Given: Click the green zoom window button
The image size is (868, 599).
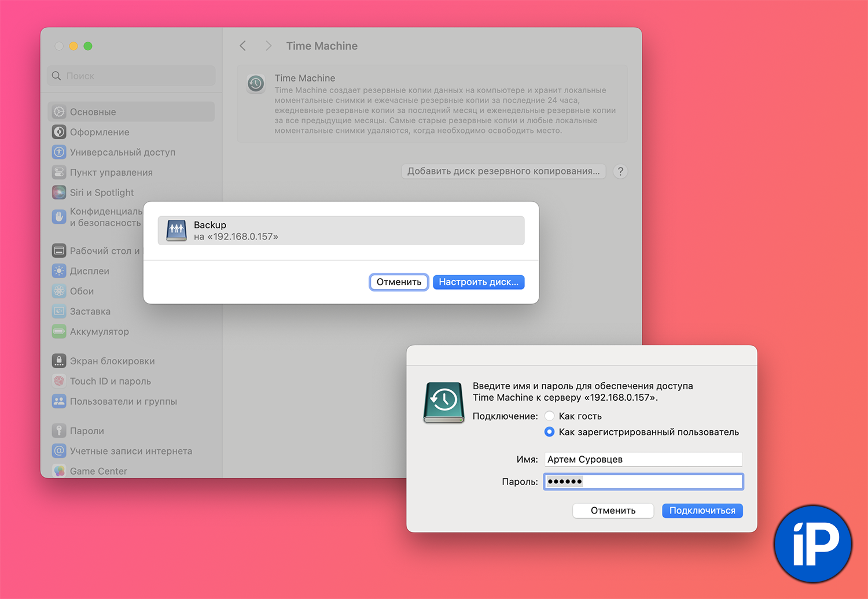Looking at the screenshot, I should pos(88,46).
